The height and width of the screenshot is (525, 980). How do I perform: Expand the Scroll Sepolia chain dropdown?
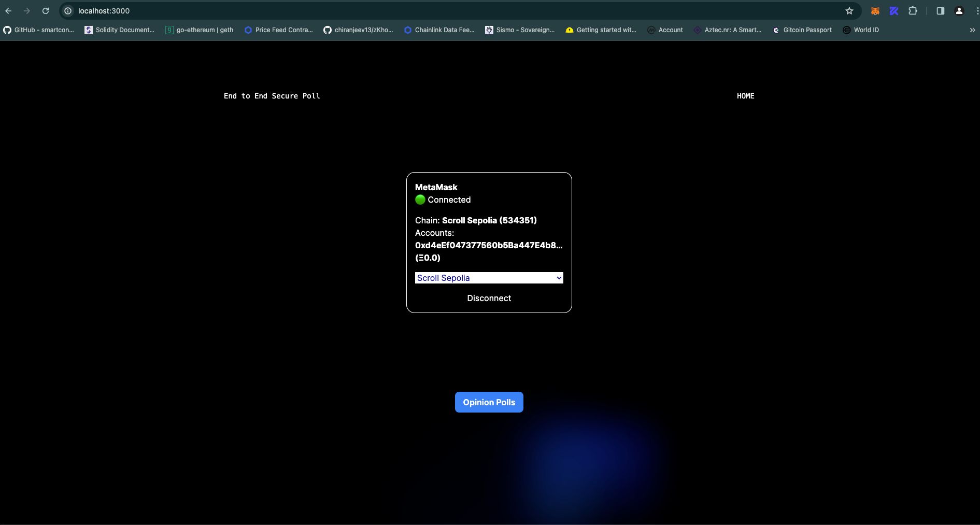click(x=489, y=278)
